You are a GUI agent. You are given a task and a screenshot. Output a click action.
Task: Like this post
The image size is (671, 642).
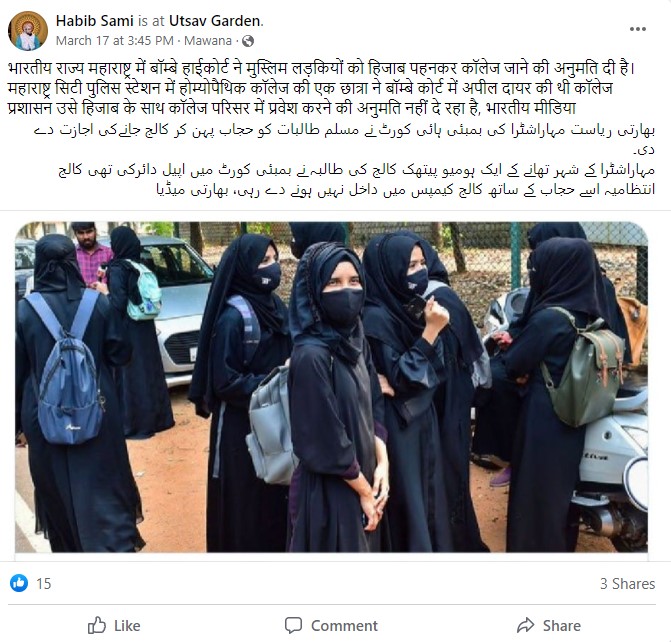coord(114,626)
